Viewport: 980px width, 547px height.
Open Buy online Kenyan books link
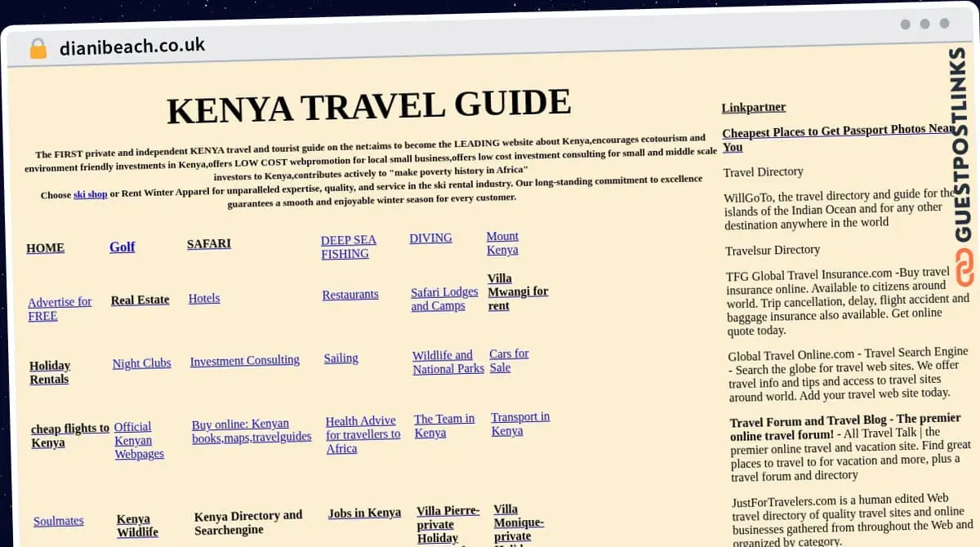click(x=252, y=430)
